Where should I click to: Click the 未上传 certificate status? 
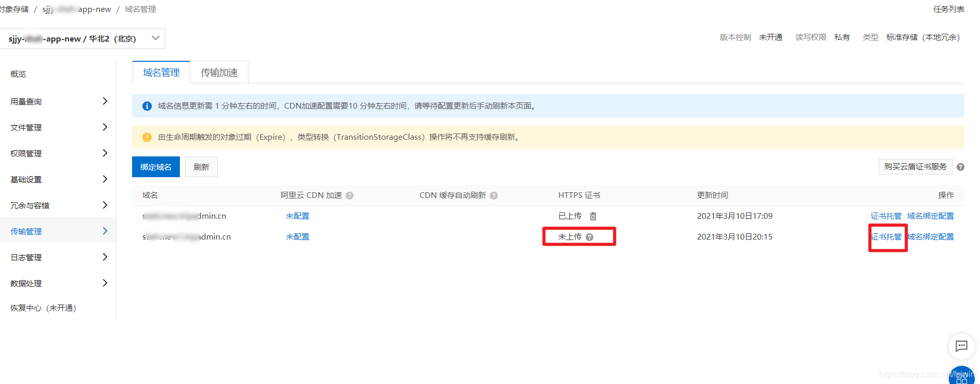570,237
